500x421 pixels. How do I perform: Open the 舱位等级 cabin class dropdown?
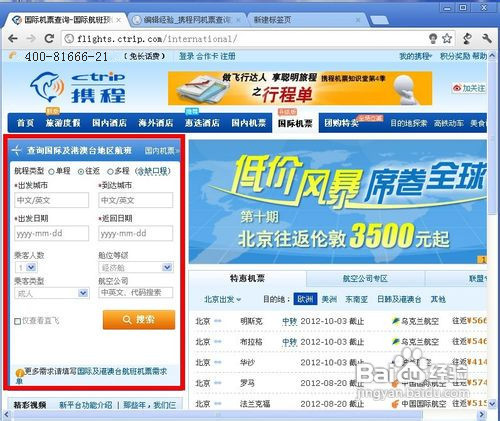pos(135,267)
